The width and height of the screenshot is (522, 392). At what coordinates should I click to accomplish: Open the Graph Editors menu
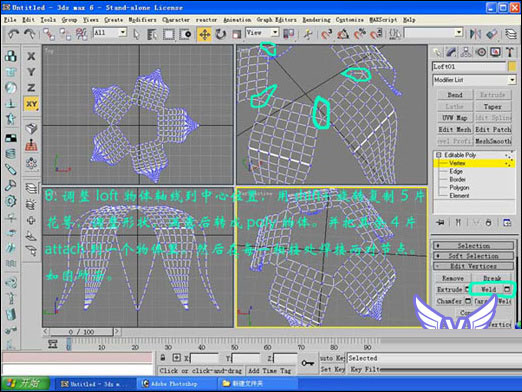[x=276, y=20]
